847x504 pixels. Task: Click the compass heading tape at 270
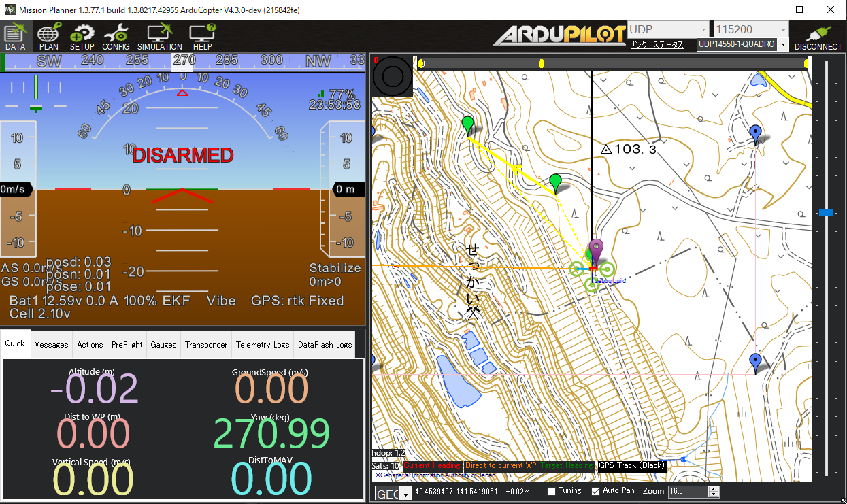[184, 61]
